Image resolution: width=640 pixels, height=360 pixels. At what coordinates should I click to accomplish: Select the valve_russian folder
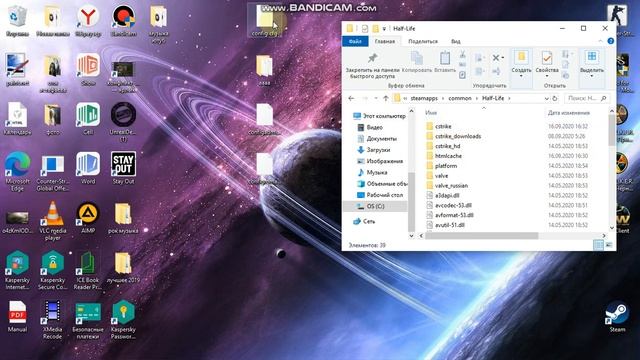point(447,186)
